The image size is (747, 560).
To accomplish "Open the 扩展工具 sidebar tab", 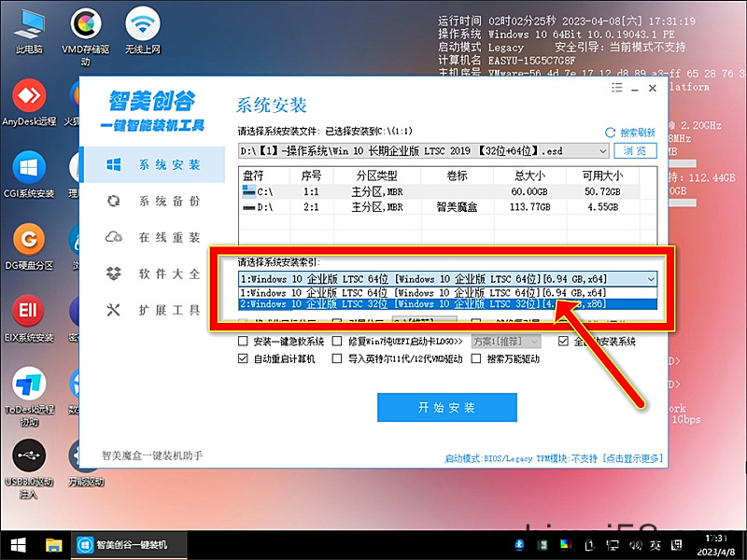I will click(153, 310).
